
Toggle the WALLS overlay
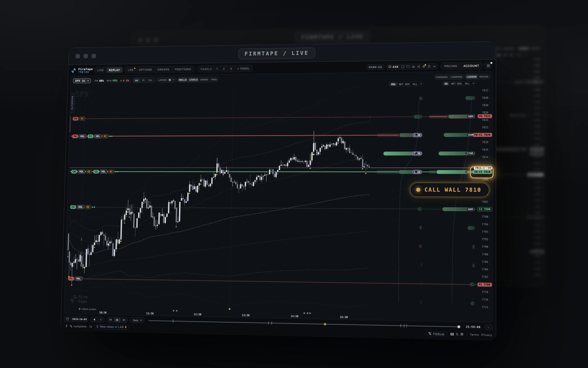(183, 80)
